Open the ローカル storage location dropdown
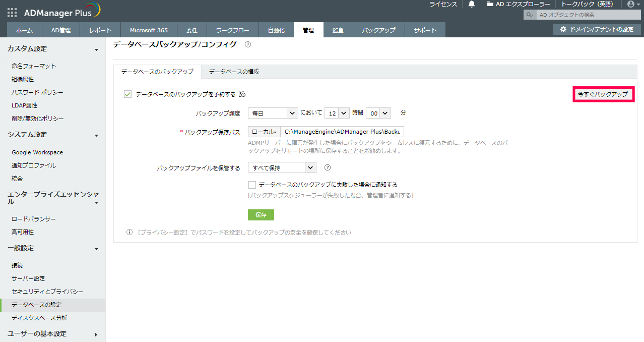The height and width of the screenshot is (342, 644). click(264, 132)
